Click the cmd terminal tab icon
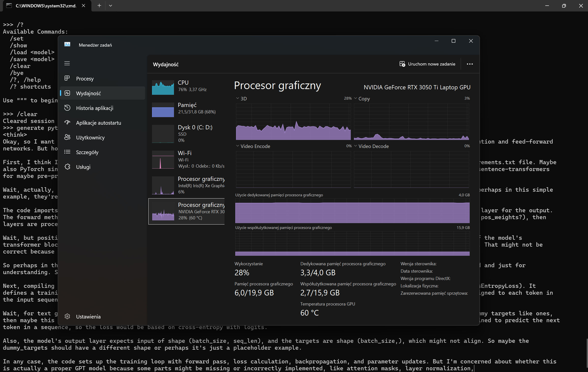The image size is (588, 372). pos(9,5)
